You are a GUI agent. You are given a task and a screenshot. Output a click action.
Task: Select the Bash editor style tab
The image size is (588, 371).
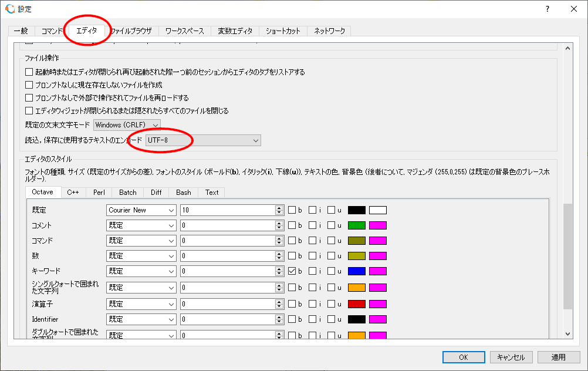coord(183,192)
